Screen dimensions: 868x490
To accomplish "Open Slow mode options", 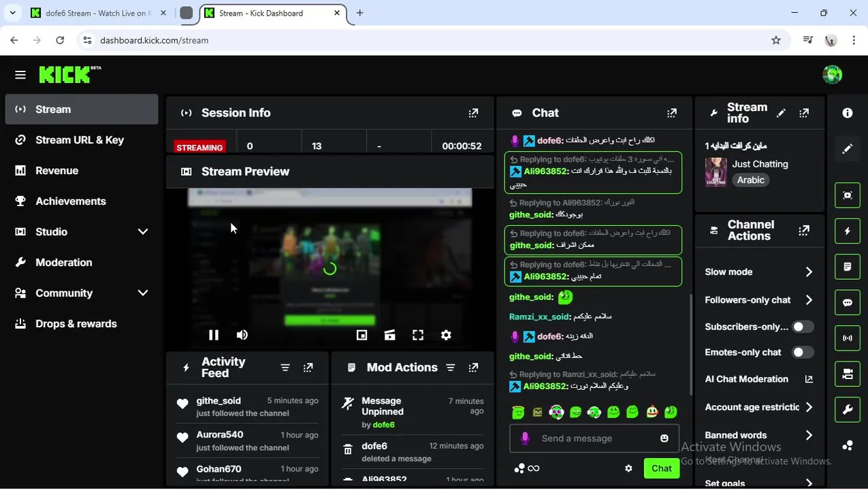I will pos(759,272).
